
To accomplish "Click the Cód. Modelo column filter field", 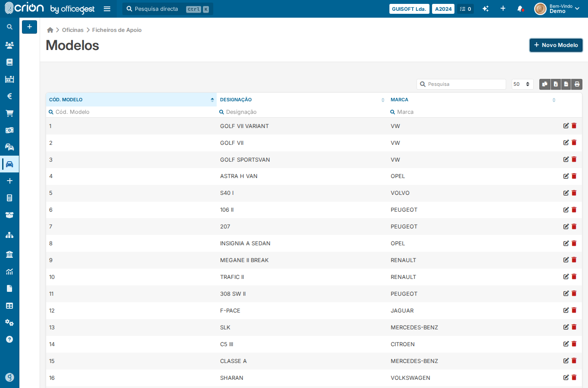I will pos(131,112).
